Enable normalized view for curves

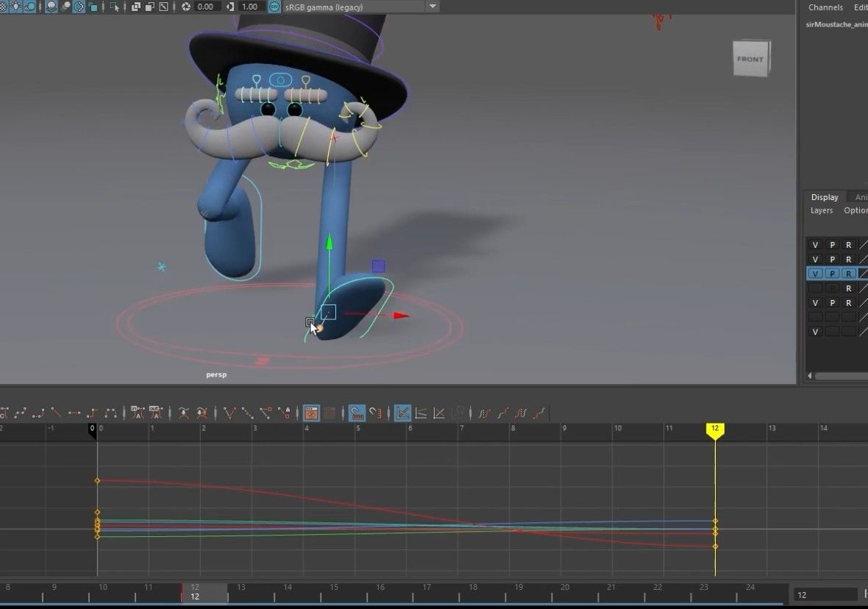(439, 413)
